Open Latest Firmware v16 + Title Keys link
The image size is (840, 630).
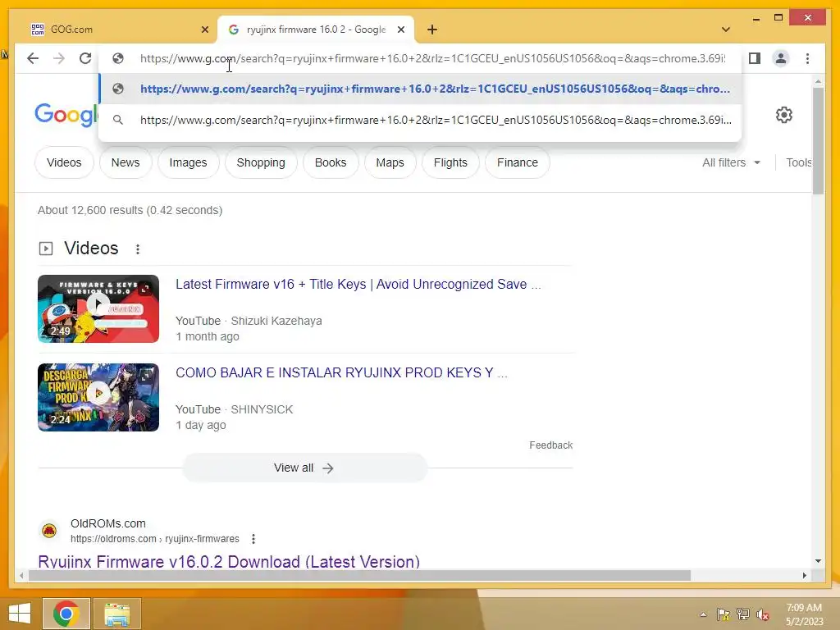click(x=358, y=284)
